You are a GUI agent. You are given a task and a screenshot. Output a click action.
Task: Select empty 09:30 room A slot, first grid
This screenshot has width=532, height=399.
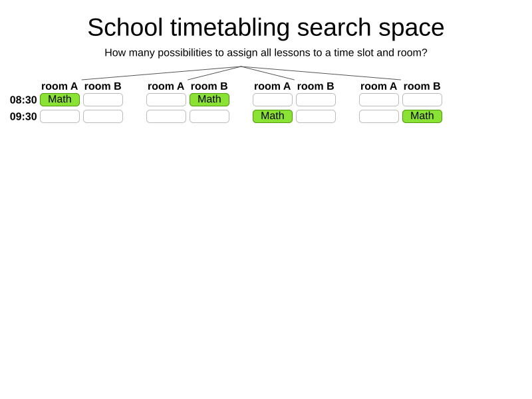[x=60, y=116]
